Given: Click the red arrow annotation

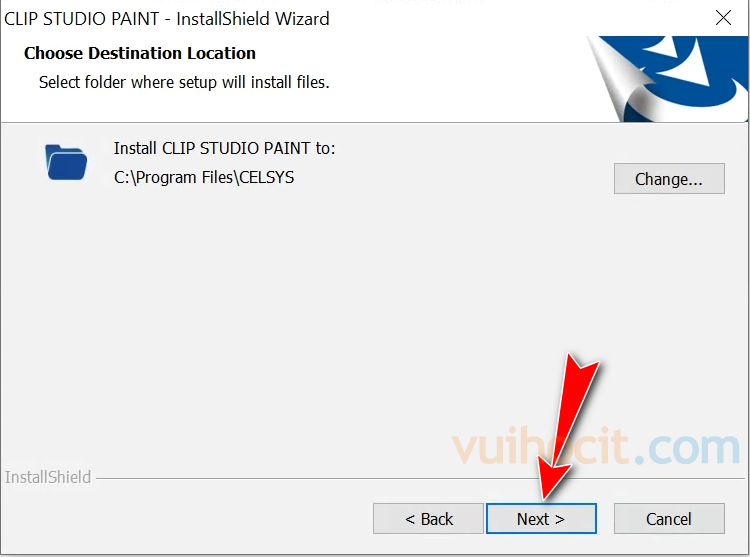Looking at the screenshot, I should pyautogui.click(x=568, y=426).
